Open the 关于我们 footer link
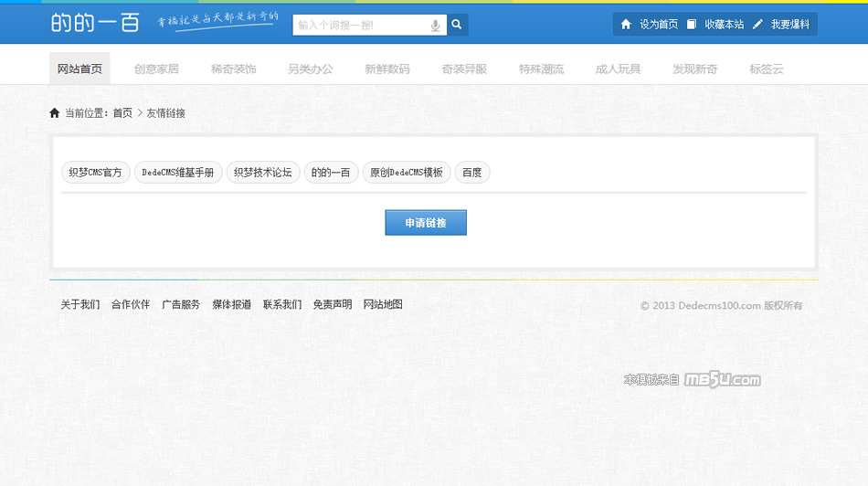Screen dimensions: 868x486 (80, 304)
